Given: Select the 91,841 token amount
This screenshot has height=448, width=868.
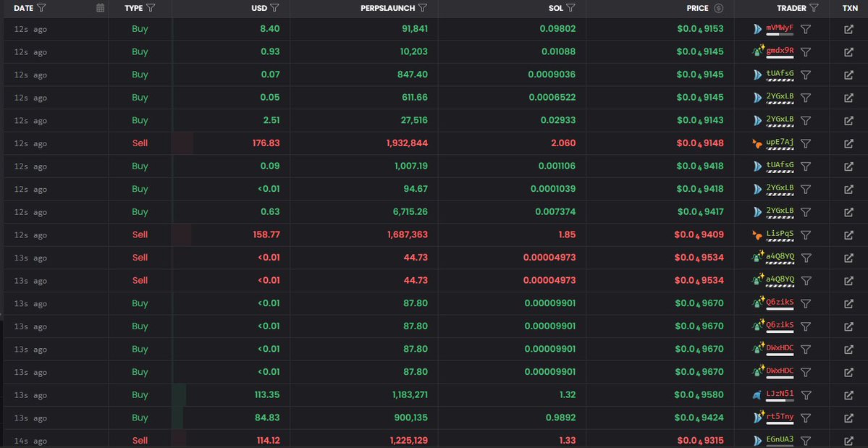Looking at the screenshot, I should [x=415, y=29].
